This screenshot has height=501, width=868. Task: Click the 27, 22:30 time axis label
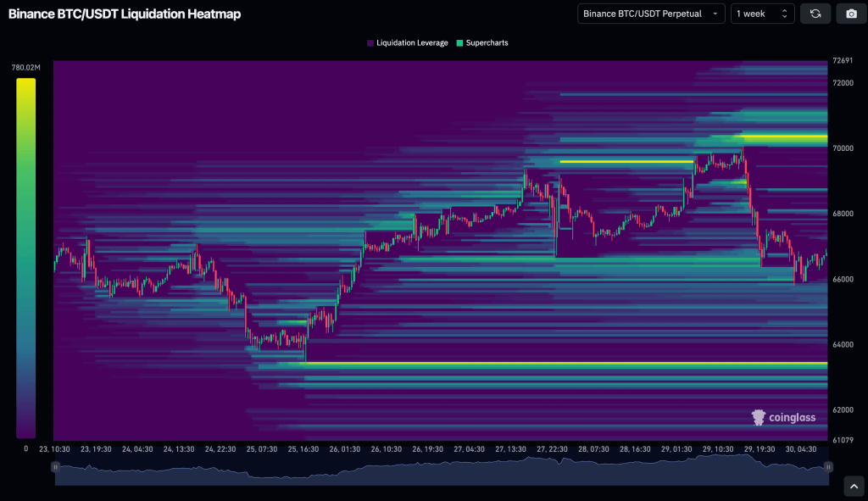(x=553, y=449)
